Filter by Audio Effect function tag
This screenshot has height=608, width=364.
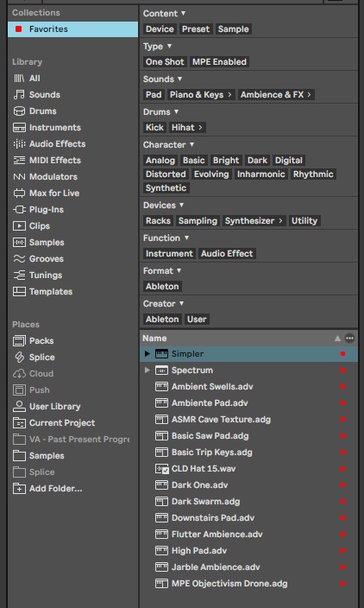(227, 254)
